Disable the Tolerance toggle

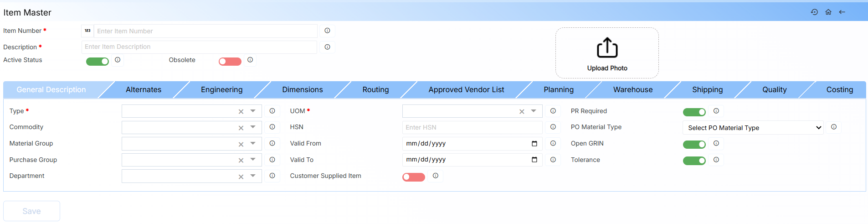(694, 161)
